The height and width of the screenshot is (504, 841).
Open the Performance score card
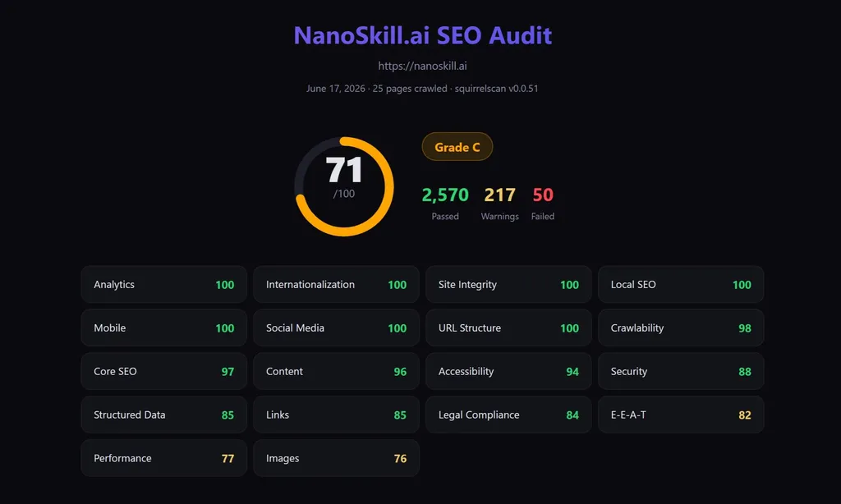(x=164, y=458)
